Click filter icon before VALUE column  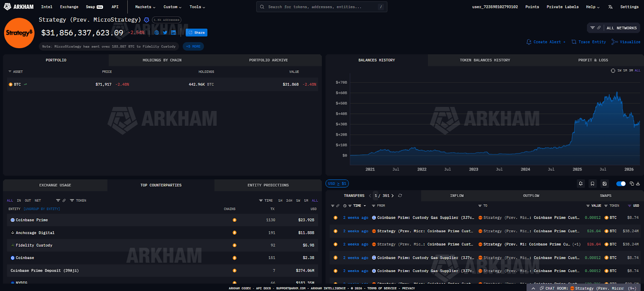click(588, 206)
